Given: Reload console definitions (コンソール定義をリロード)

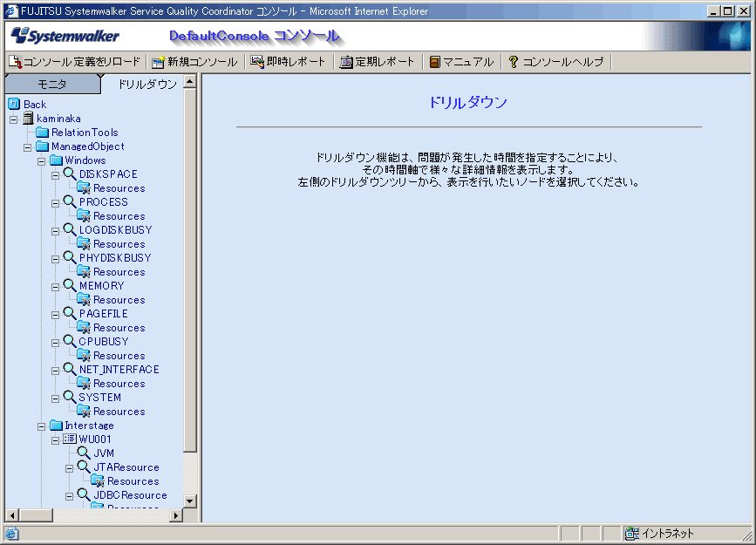Looking at the screenshot, I should point(75,62).
